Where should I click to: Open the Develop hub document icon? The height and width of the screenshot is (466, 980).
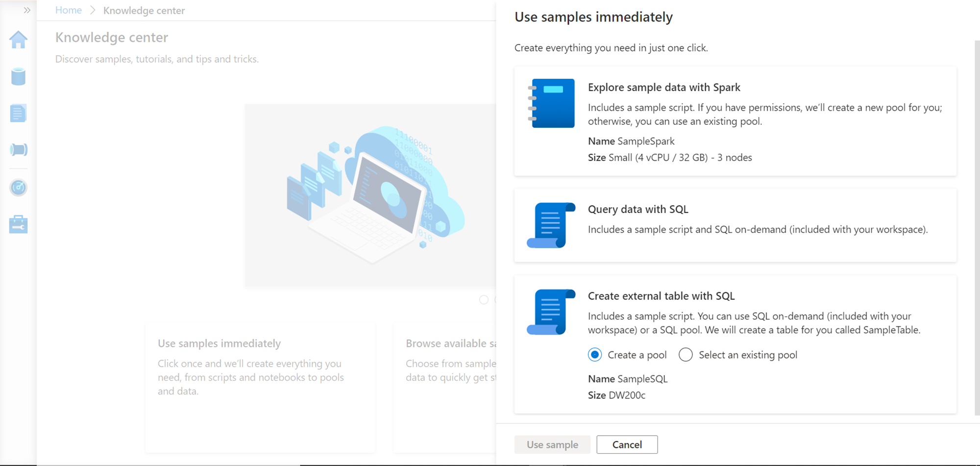coord(18,114)
